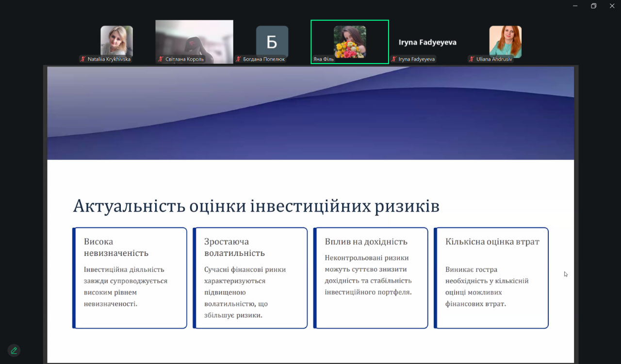Click the slide title "Актуальність оцінки інвестиційних ризиків"
This screenshot has width=621, height=364.
[x=256, y=206]
